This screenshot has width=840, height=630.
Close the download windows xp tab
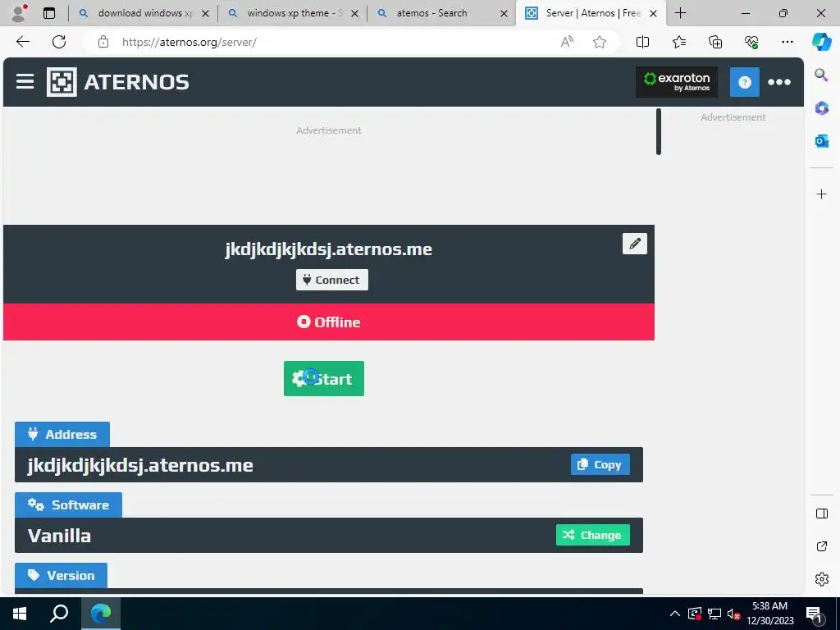click(x=205, y=13)
